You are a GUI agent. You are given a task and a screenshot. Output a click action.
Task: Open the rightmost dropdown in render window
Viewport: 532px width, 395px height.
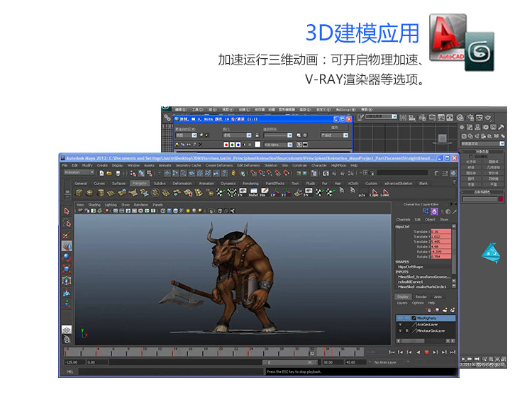click(335, 135)
